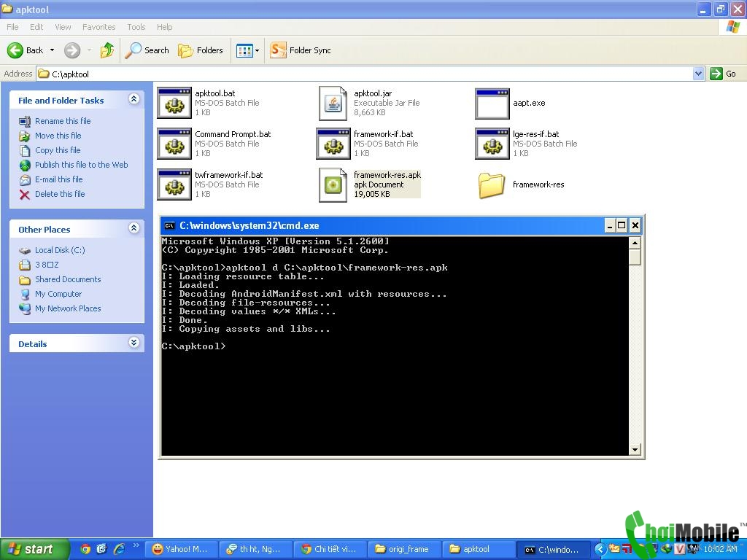The width and height of the screenshot is (747, 560).
Task: Click the cmd window scrollbar thumb
Action: tap(635, 257)
